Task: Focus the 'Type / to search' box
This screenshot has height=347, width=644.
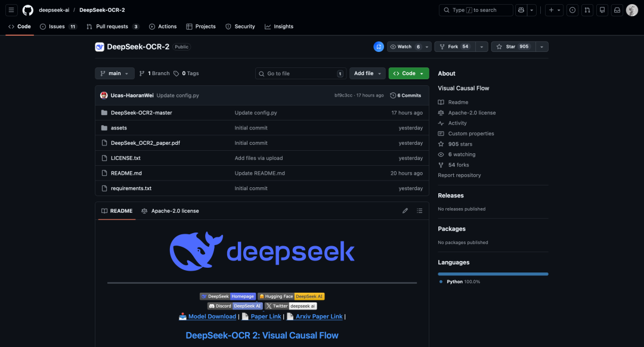Action: point(476,10)
